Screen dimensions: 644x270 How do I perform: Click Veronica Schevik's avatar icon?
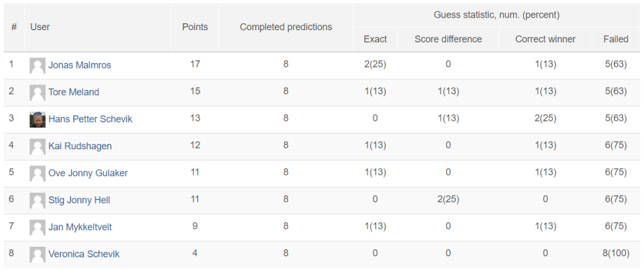(x=37, y=254)
